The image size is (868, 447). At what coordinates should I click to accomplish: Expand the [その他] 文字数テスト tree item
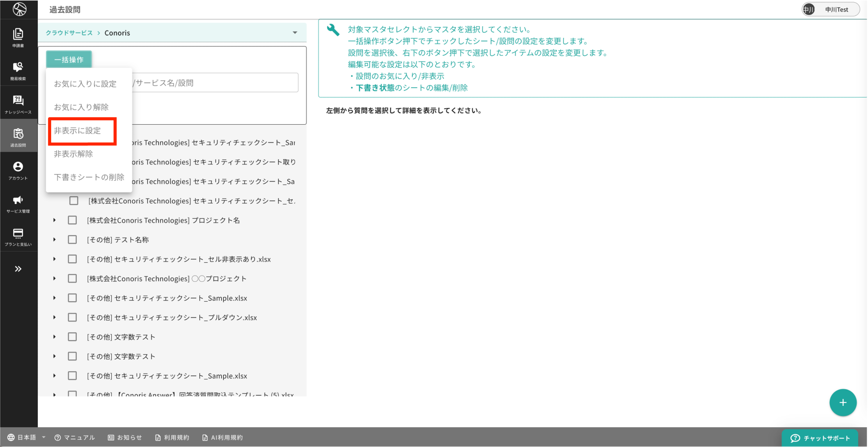(x=55, y=336)
